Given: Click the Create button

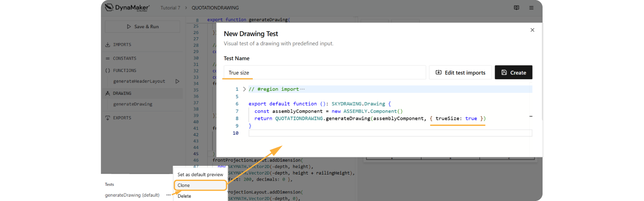Looking at the screenshot, I should coord(513,72).
